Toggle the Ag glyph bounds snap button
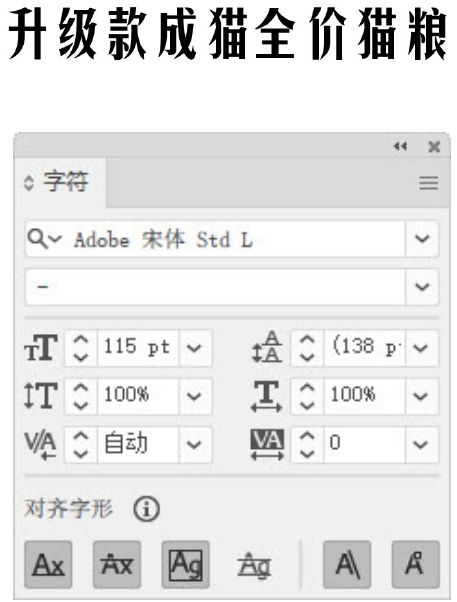 (185, 564)
